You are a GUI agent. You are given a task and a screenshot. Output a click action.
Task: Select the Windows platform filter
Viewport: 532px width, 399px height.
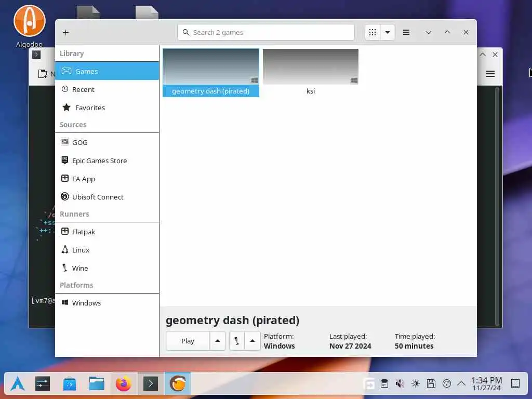[x=107, y=303]
